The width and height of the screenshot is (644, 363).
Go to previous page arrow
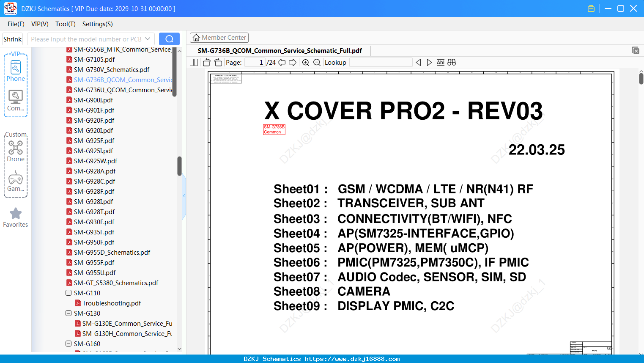tap(282, 62)
